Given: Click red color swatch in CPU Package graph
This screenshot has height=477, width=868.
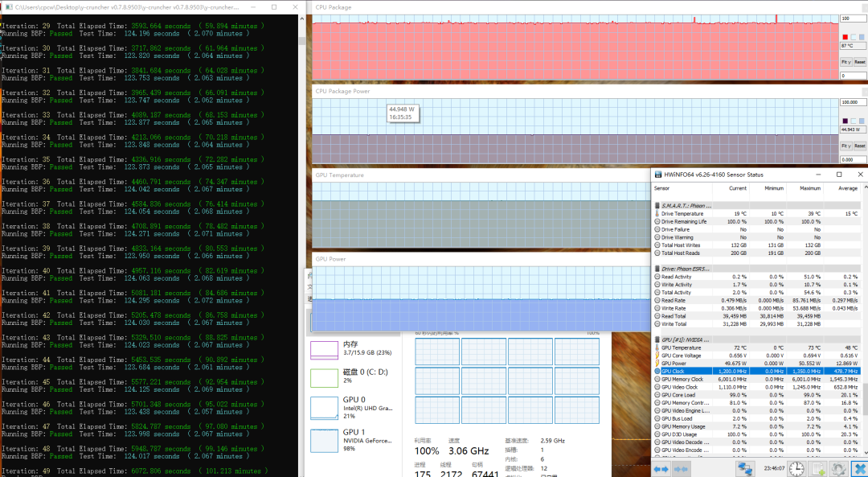Looking at the screenshot, I should pos(845,37).
